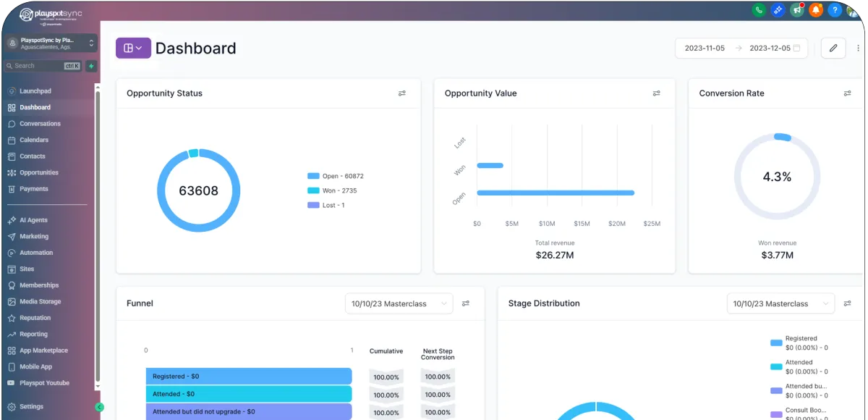The image size is (868, 420).
Task: Open the orange notifications bell
Action: pyautogui.click(x=816, y=10)
